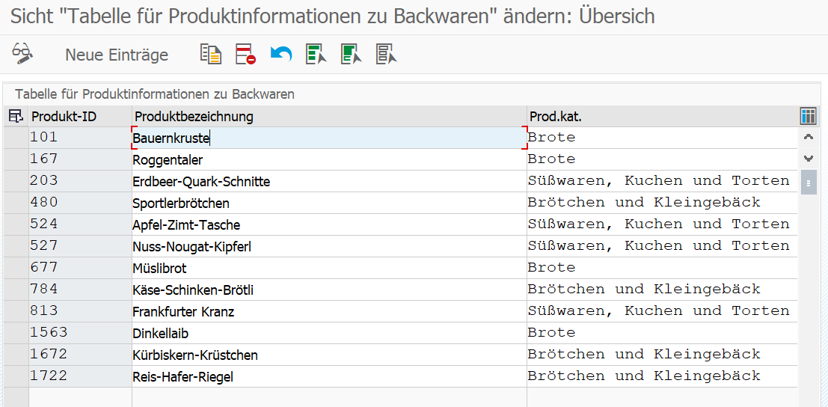Click the table scroll down arrow
The height and width of the screenshot is (407, 828).
click(x=808, y=158)
